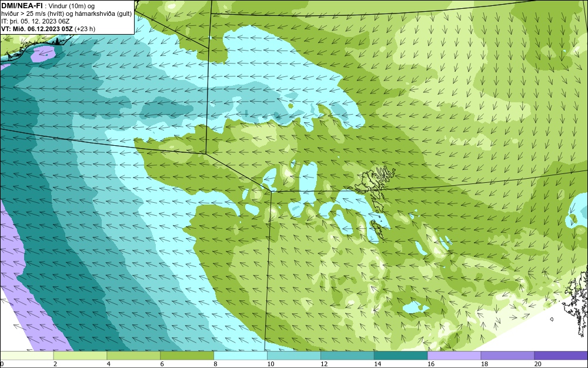Click the legend label '20'

pyautogui.click(x=538, y=364)
